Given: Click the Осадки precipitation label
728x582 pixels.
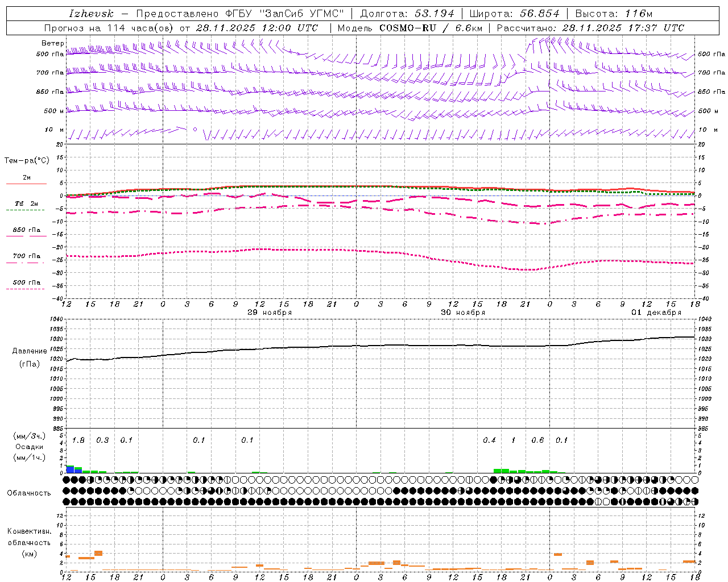Looking at the screenshot, I should pyautogui.click(x=30, y=447).
